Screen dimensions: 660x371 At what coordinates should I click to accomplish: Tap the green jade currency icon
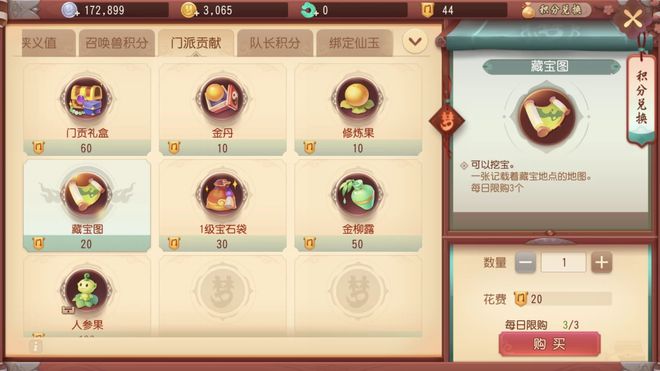tap(309, 10)
